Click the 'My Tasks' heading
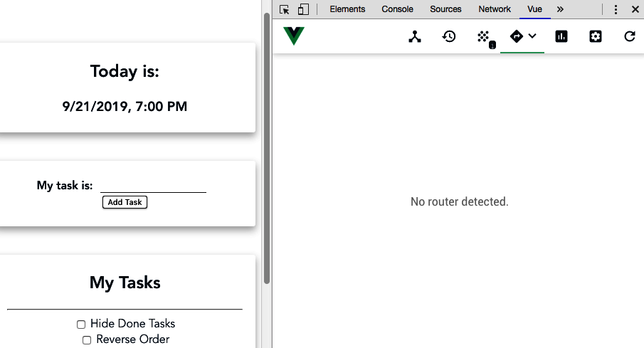This screenshot has height=348, width=644. click(x=125, y=283)
